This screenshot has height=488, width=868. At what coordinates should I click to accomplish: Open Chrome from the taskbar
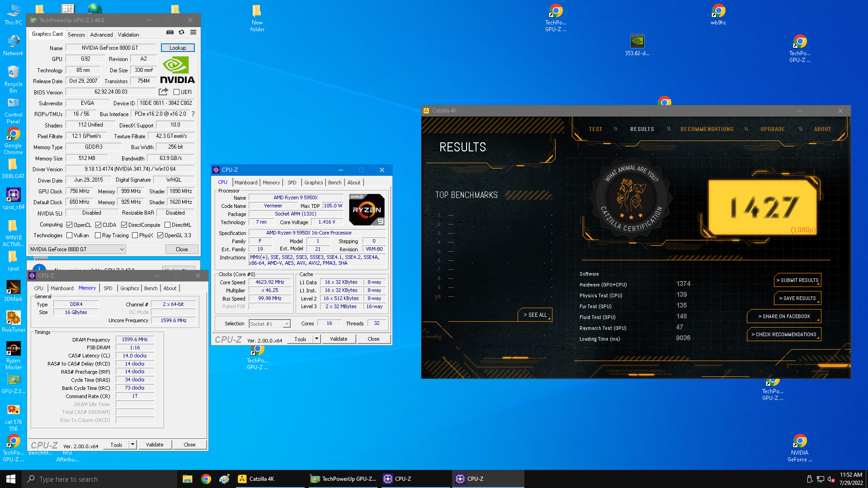tap(206, 479)
